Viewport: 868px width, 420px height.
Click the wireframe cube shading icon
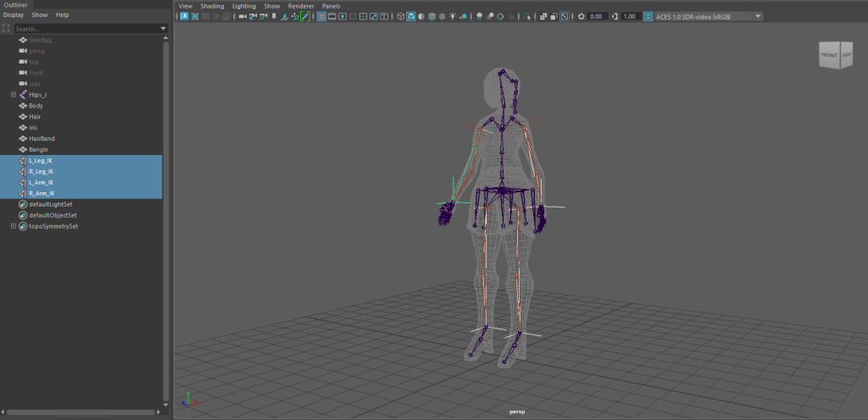click(x=400, y=16)
